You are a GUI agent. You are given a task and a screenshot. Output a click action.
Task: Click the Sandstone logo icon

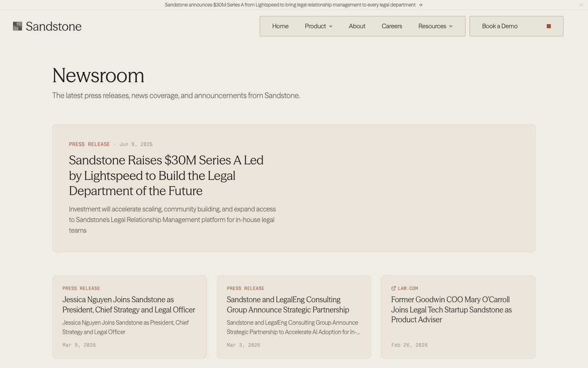(18, 26)
